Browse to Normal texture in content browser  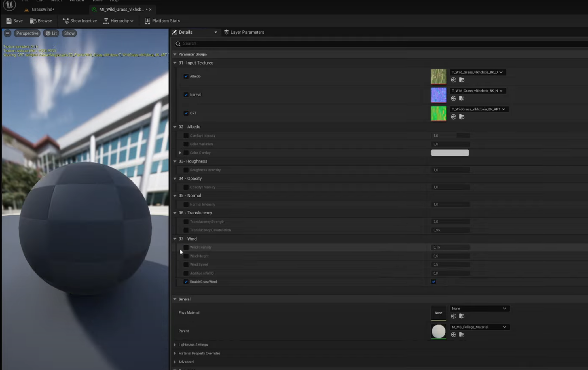[x=462, y=98]
